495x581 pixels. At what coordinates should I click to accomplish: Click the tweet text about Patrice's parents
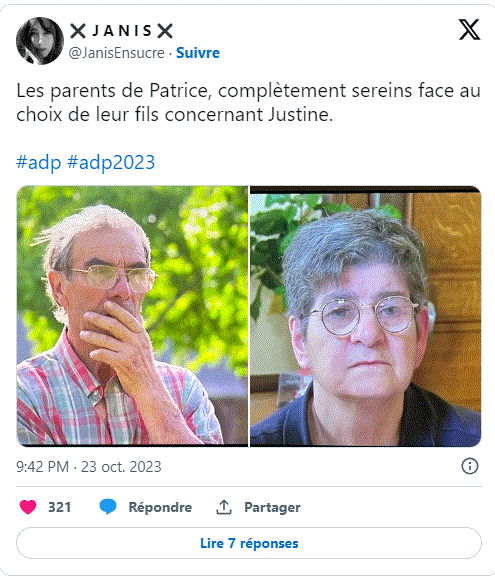click(x=249, y=102)
